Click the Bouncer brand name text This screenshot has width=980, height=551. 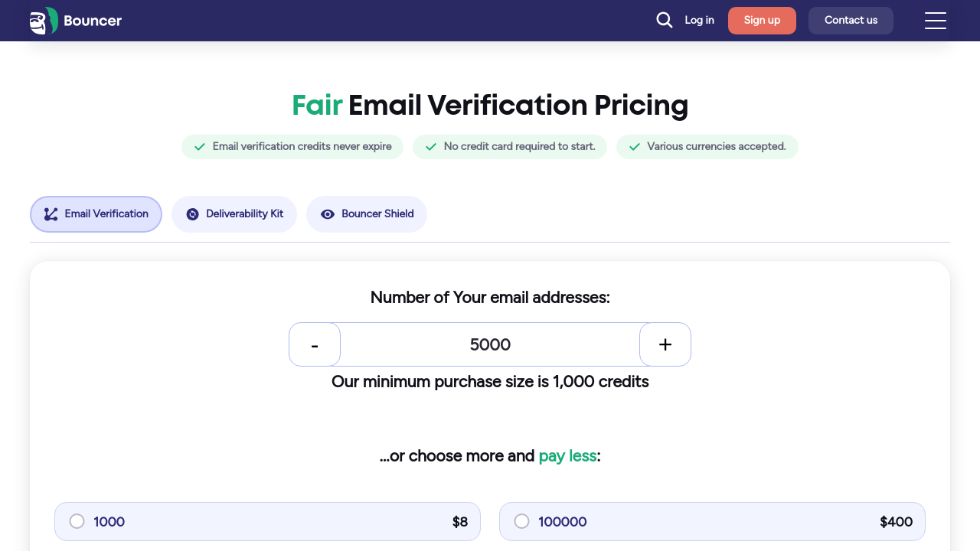(x=93, y=21)
